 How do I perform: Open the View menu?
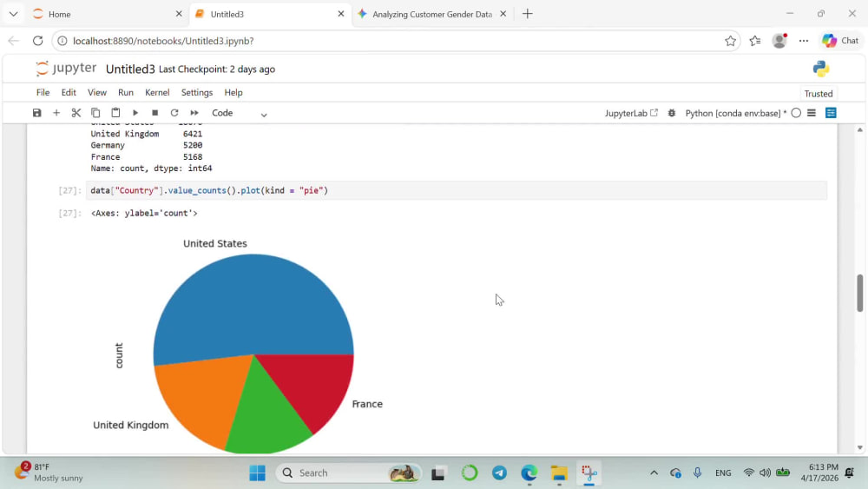[97, 92]
